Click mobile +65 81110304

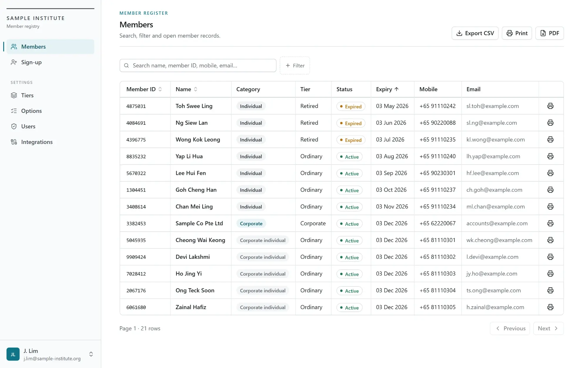coord(437,291)
